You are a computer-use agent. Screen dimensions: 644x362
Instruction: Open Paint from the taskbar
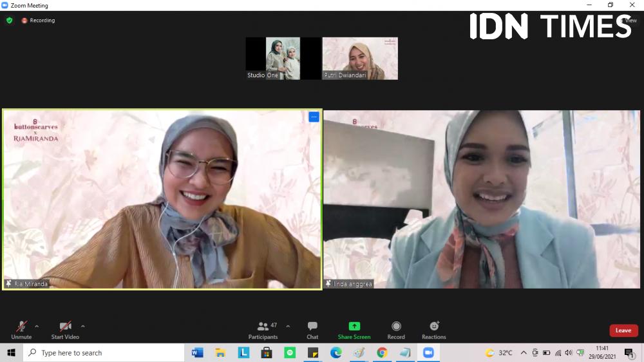coord(359,353)
